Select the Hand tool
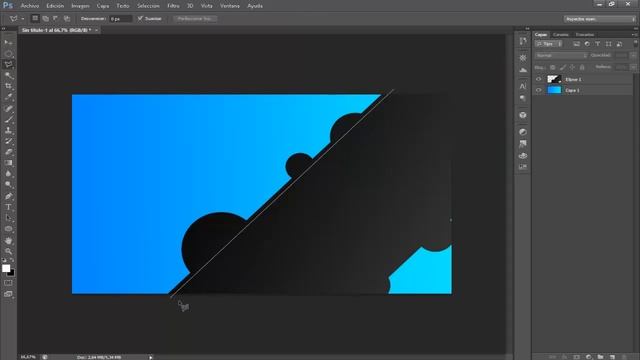This screenshot has height=360, width=640. coord(8,241)
